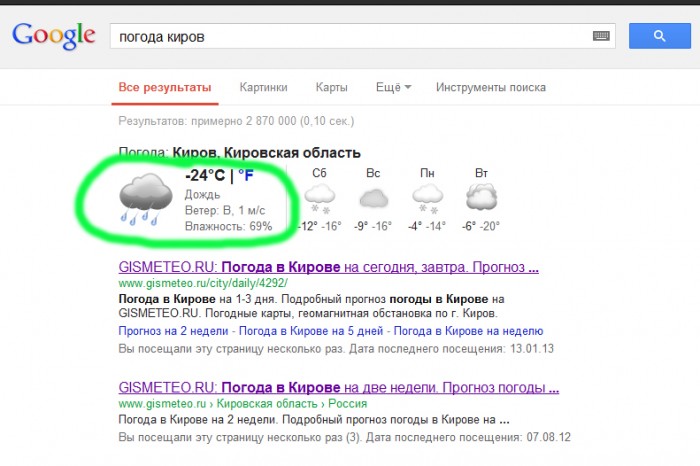
Task: Open GISMETEO link 'на сегодня, завтра. Прогноз'
Action: click(329, 267)
